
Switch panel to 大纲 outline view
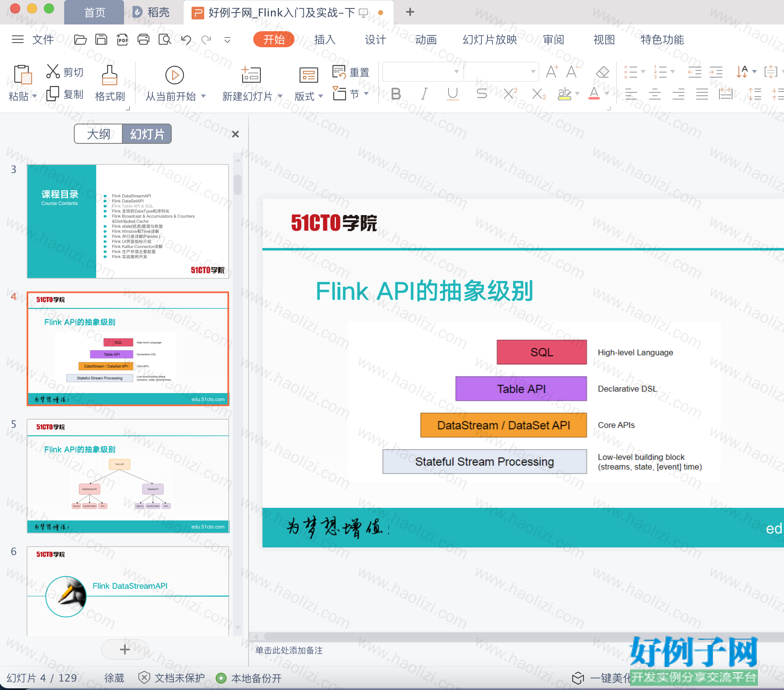[98, 134]
